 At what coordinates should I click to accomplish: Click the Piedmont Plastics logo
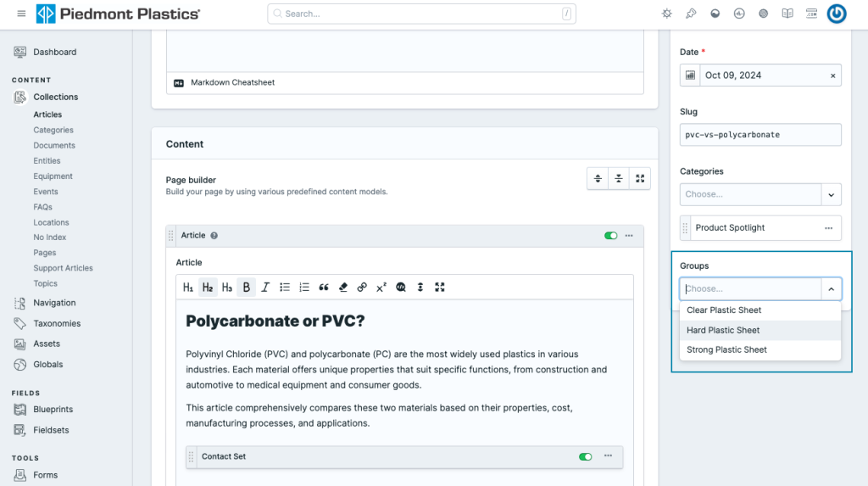coord(118,14)
